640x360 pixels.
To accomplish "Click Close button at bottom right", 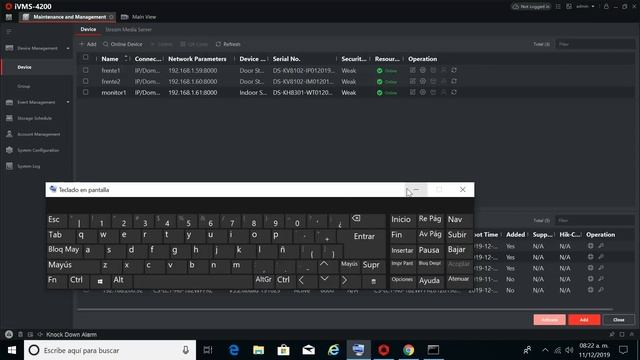I will [619, 320].
